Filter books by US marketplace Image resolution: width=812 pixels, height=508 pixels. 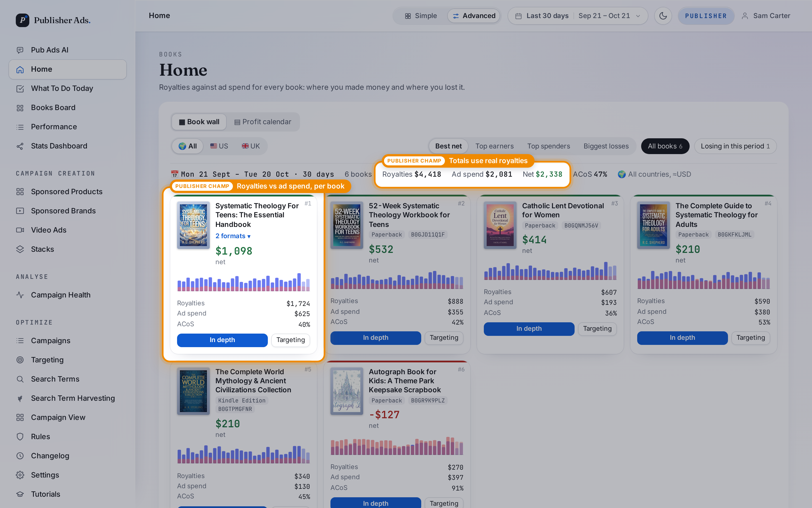click(219, 146)
